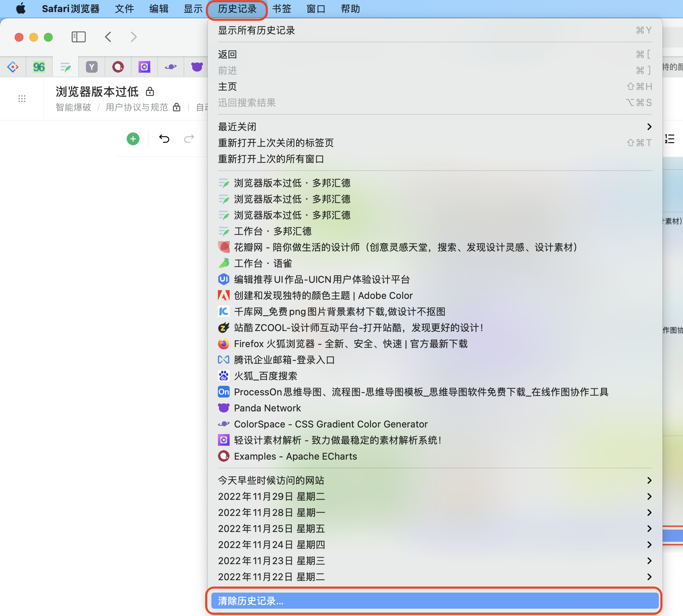Choose 清除历史记录 menu item

pos(434,601)
